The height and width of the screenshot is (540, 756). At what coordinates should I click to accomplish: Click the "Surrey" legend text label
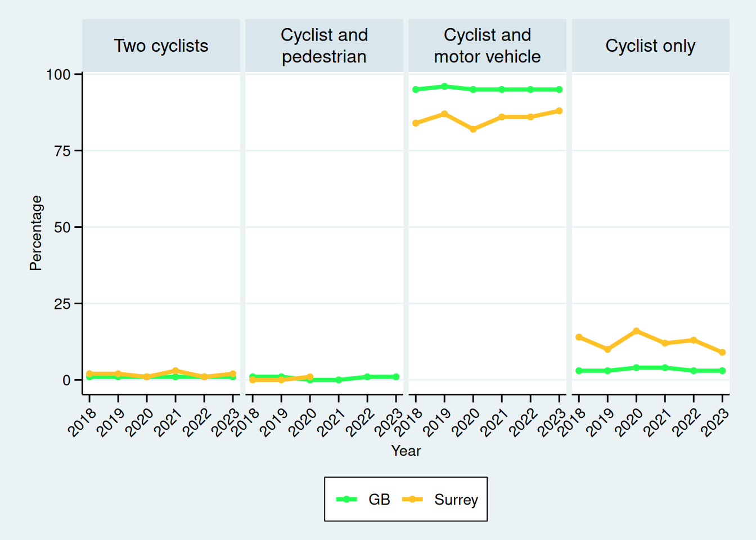(456, 499)
